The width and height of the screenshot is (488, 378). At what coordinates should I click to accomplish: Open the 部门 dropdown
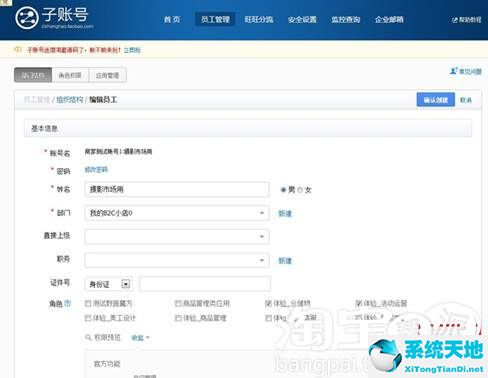[x=177, y=213]
